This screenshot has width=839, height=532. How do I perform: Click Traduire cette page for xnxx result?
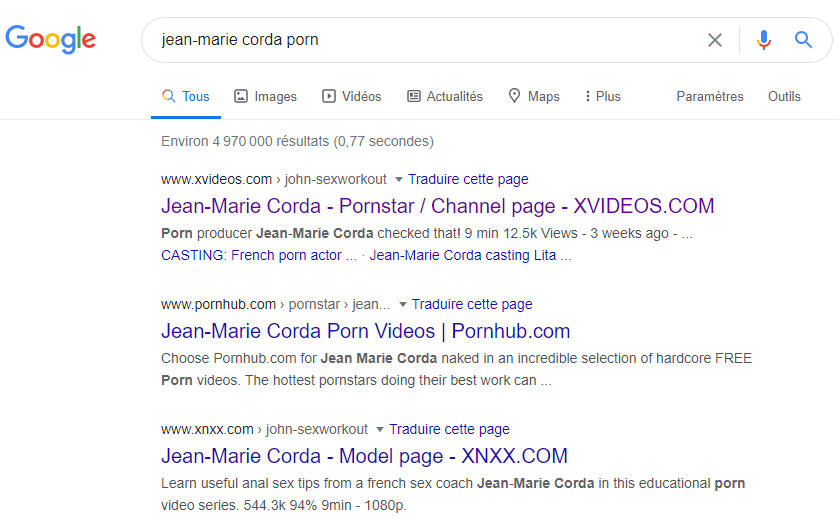pyautogui.click(x=449, y=429)
